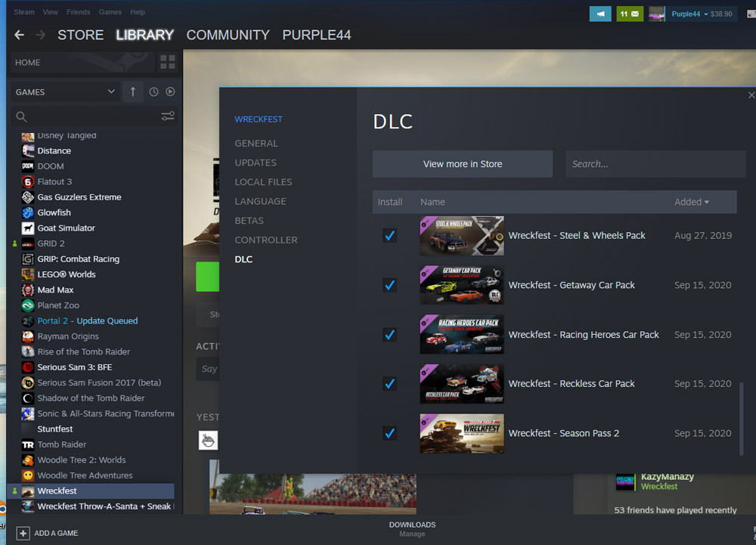Click the library HOME button
Image resolution: width=756 pixels, height=545 pixels.
(83, 62)
